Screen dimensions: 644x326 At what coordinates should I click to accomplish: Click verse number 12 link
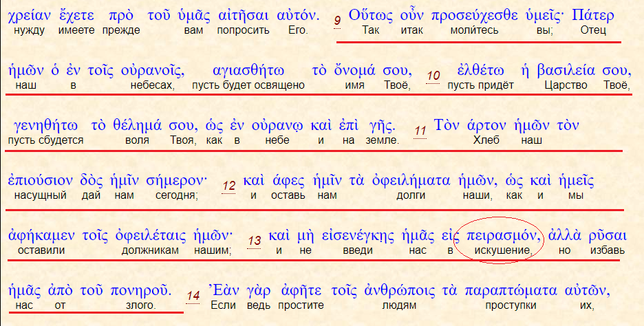click(229, 185)
